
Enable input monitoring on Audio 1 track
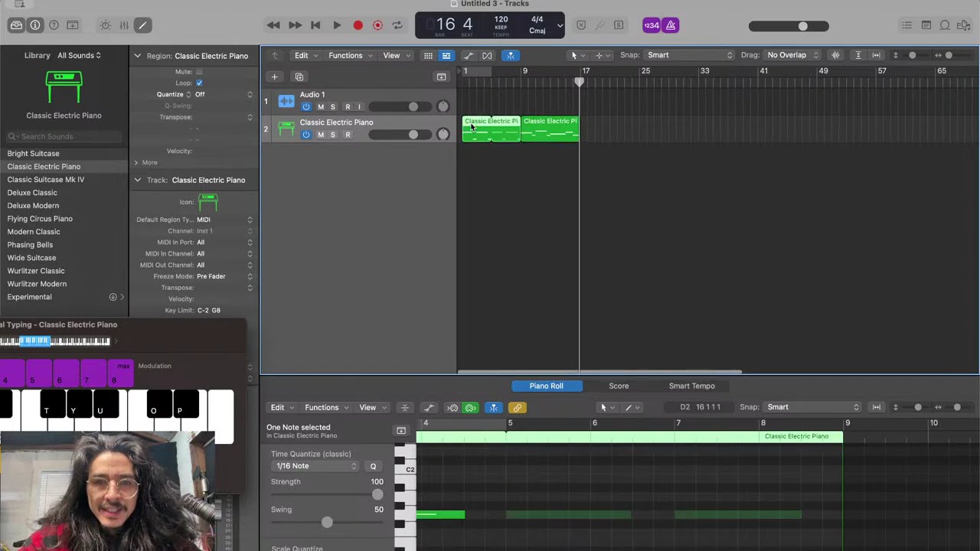pyautogui.click(x=359, y=107)
